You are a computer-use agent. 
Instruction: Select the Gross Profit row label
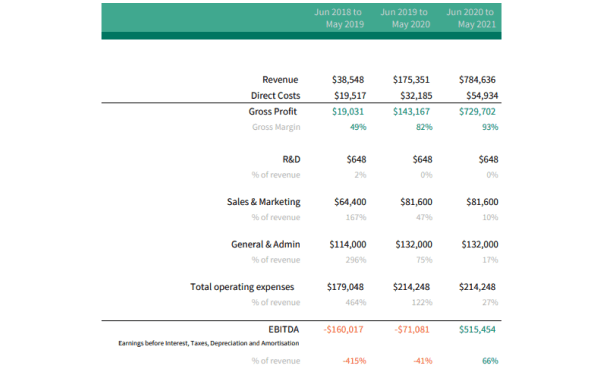(272, 112)
